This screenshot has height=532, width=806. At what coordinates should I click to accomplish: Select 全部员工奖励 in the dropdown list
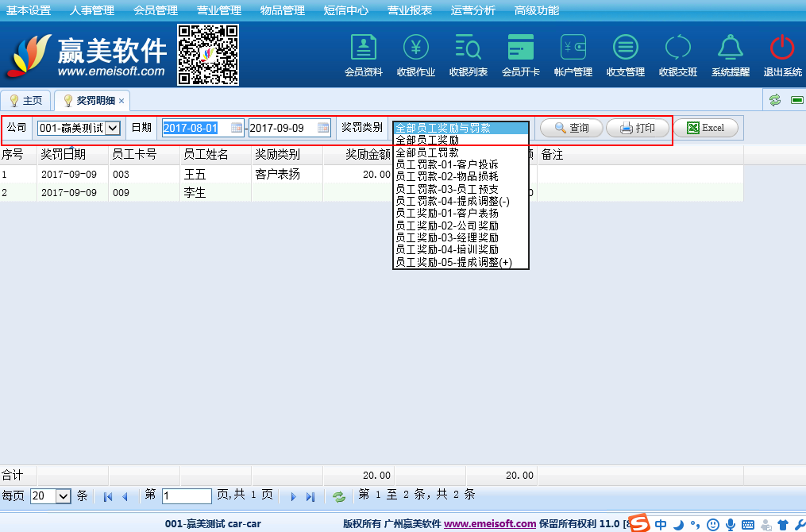pos(427,140)
